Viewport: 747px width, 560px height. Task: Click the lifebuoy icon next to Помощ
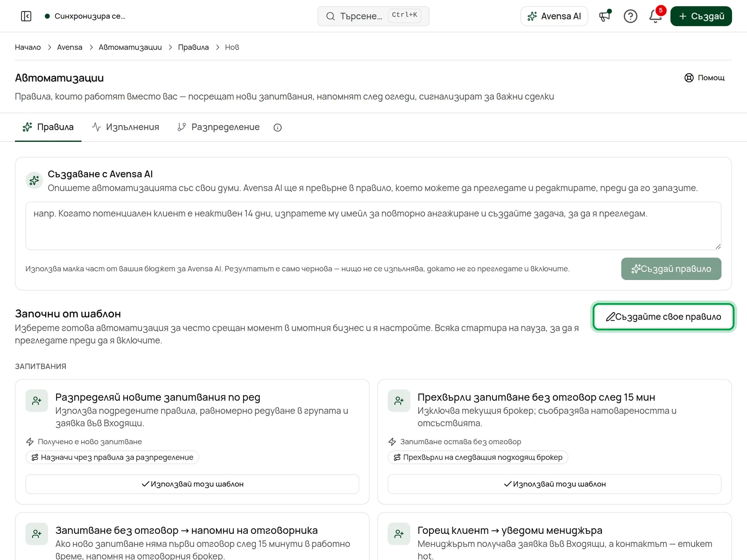coord(689,78)
